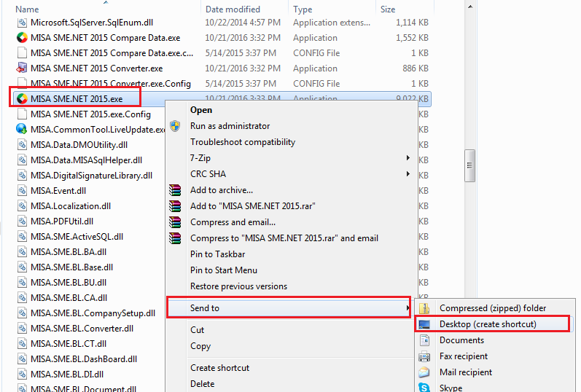Click the MISA SME.NET 2015 Converter.exe icon
The width and height of the screenshot is (581, 392).
tap(22, 68)
